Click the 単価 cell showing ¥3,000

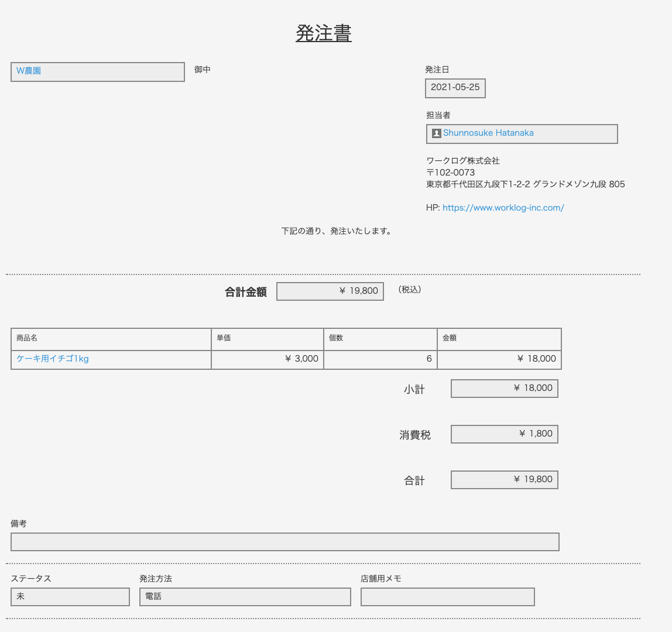point(267,359)
